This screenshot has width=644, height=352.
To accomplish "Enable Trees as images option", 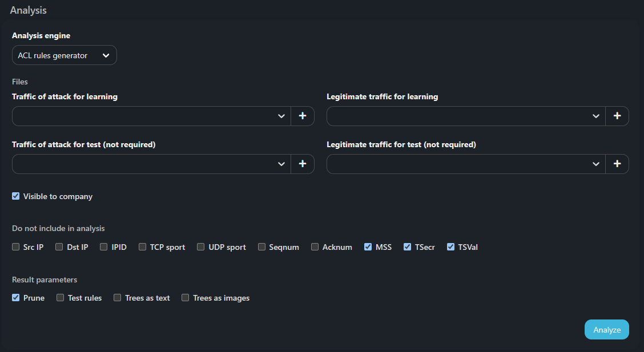I will point(186,298).
